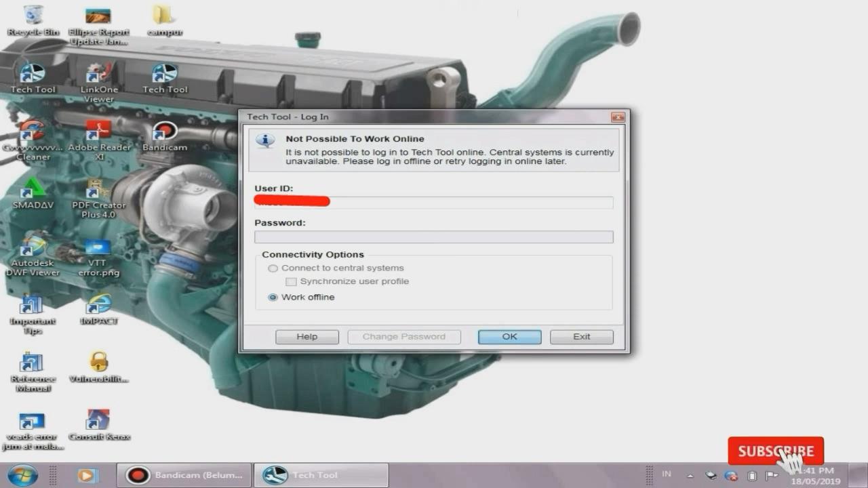
Task: Confirm login with the OK button
Action: 509,337
